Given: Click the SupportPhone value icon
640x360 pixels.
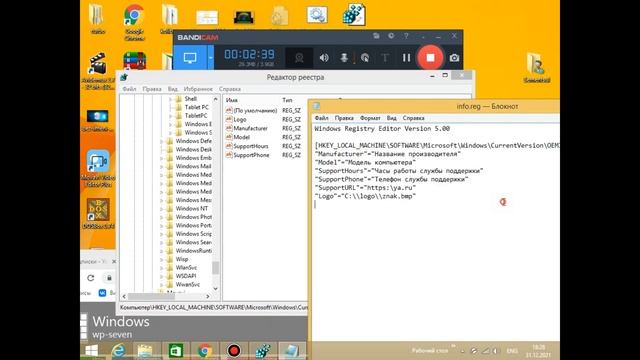Looking at the screenshot, I should 229,155.
